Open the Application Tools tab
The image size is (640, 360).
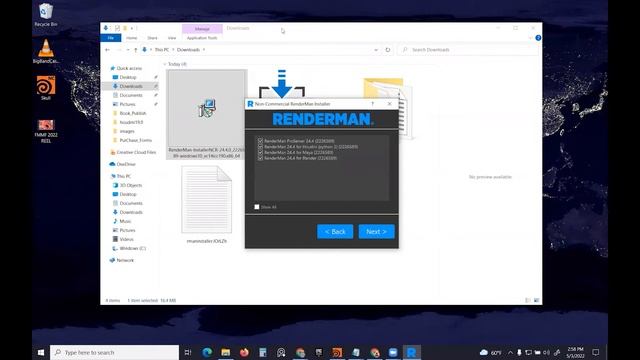click(202, 38)
